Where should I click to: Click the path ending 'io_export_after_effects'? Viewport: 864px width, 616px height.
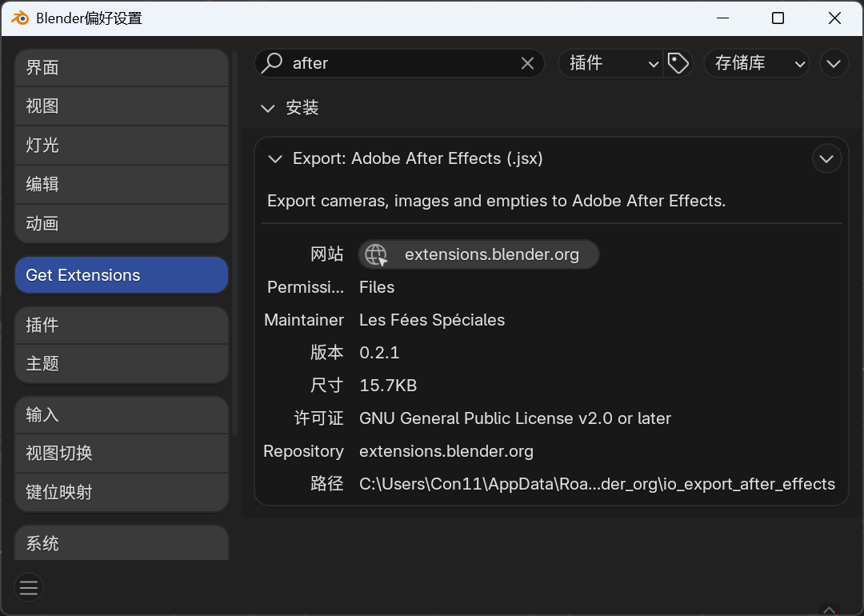point(598,484)
